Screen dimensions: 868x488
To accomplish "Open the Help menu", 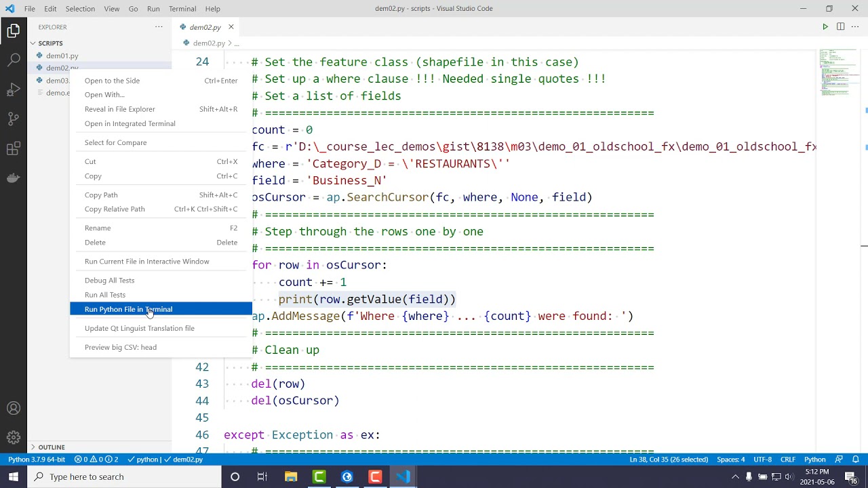I will [212, 9].
